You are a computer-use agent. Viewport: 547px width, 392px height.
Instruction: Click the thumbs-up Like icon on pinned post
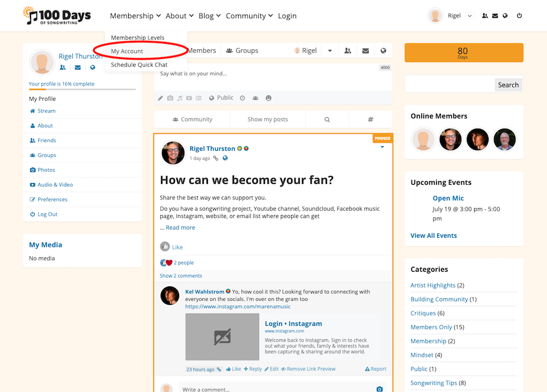tap(165, 247)
